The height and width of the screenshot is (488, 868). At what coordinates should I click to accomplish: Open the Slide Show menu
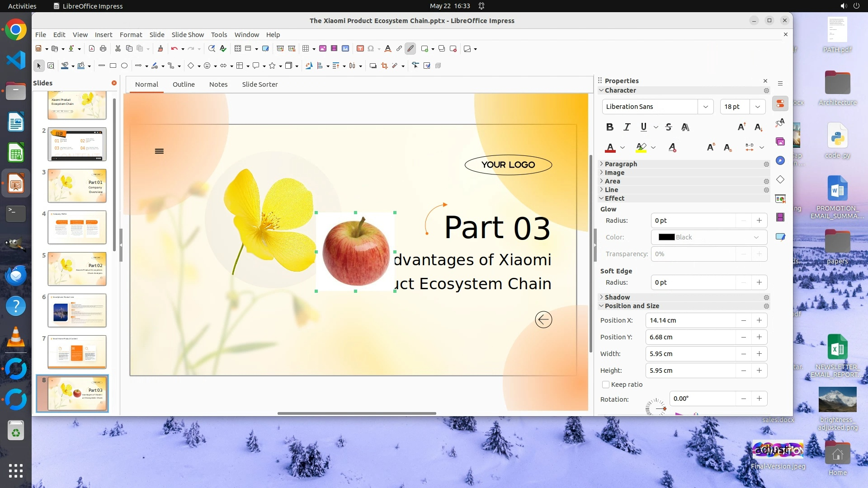click(188, 35)
